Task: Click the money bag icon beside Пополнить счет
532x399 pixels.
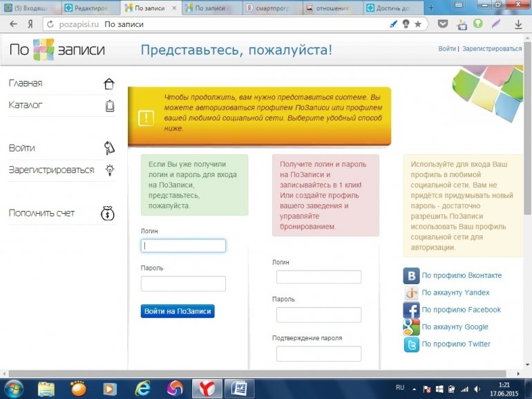Action: click(x=108, y=213)
